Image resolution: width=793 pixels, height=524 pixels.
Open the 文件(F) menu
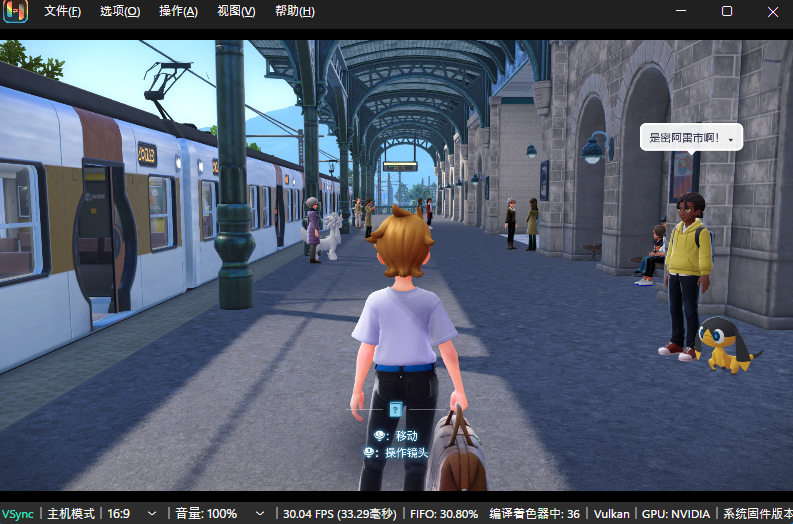pos(62,11)
